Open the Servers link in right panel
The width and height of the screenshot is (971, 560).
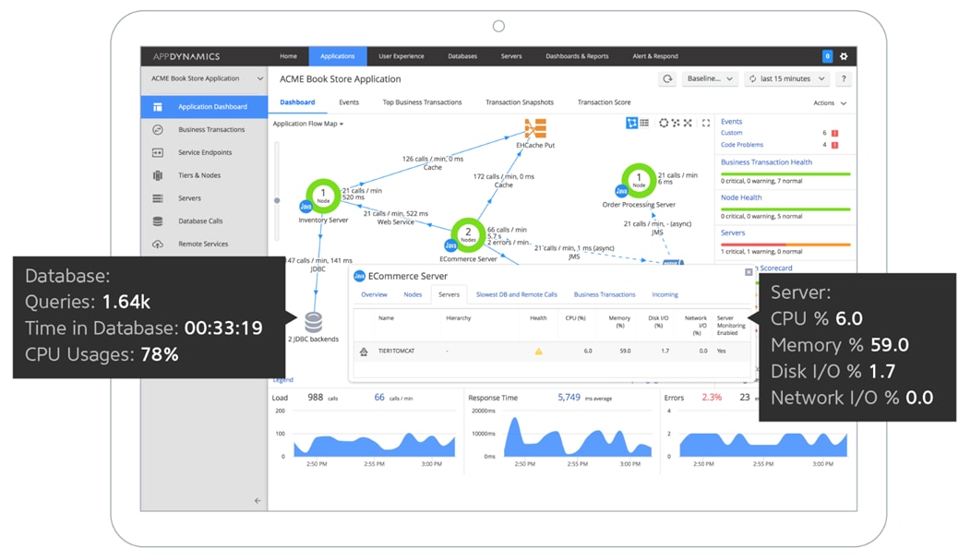733,233
